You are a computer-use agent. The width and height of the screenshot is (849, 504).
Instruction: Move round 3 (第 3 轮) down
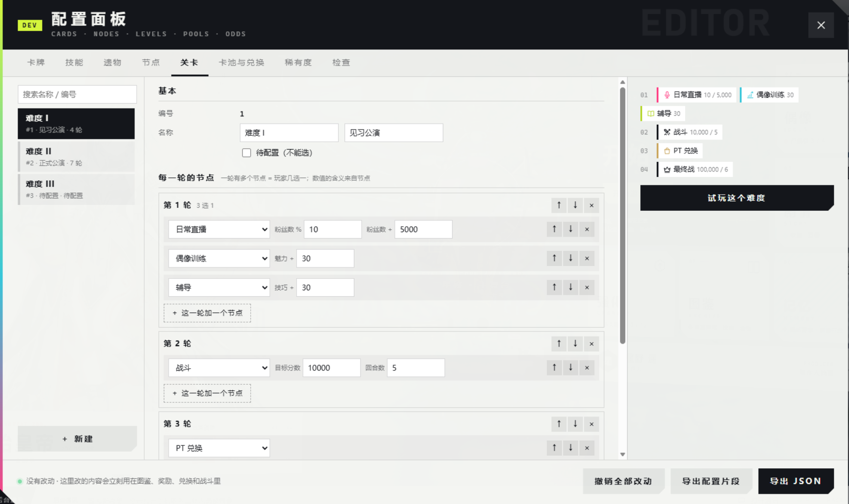coord(575,424)
